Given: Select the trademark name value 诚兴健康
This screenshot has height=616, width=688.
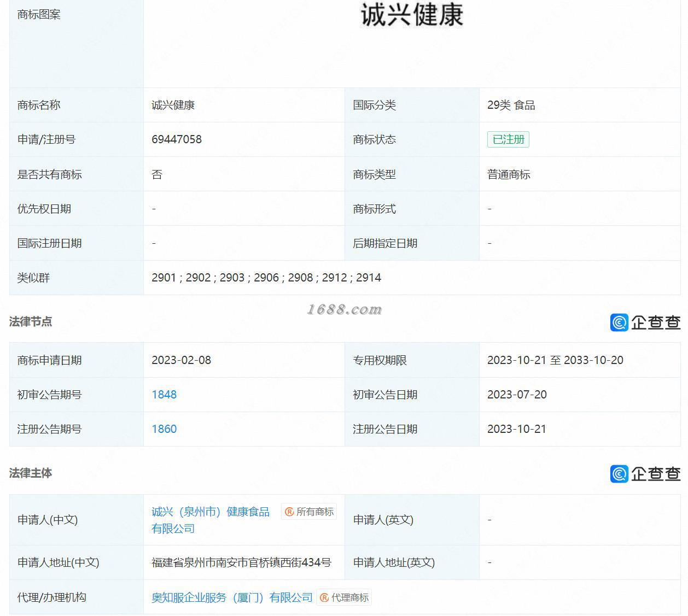Looking at the screenshot, I should click(173, 105).
